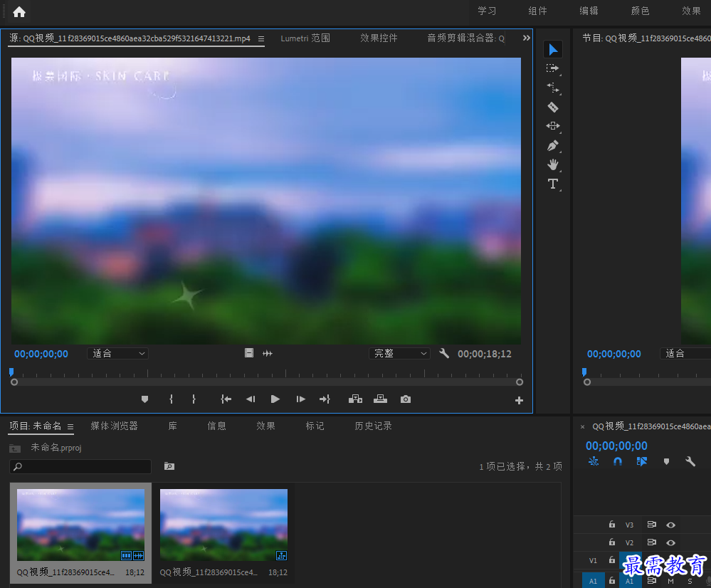The height and width of the screenshot is (588, 711).
Task: Mark Out point in Source monitor
Action: pos(194,399)
